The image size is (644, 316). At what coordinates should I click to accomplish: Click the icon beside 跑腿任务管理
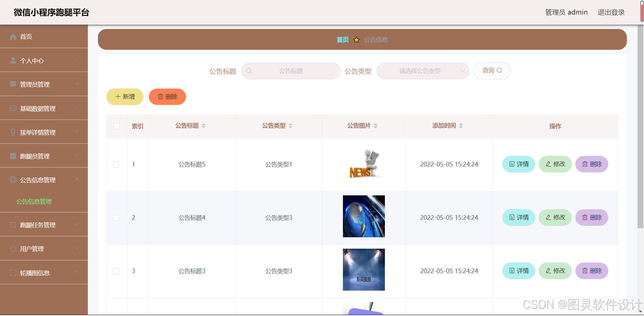pyautogui.click(x=13, y=225)
